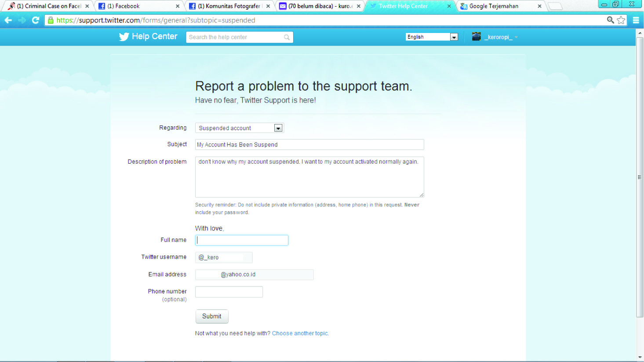Click the _keroropi_ profile avatar
The image size is (644, 362).
point(476,37)
